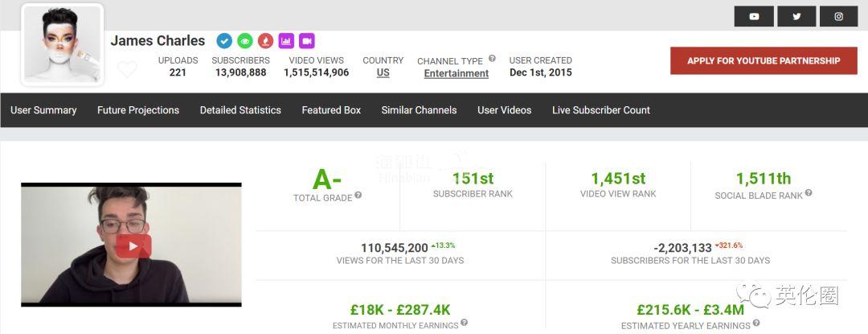The height and width of the screenshot is (334, 868).
Task: Follow the US country link
Action: [x=383, y=72]
